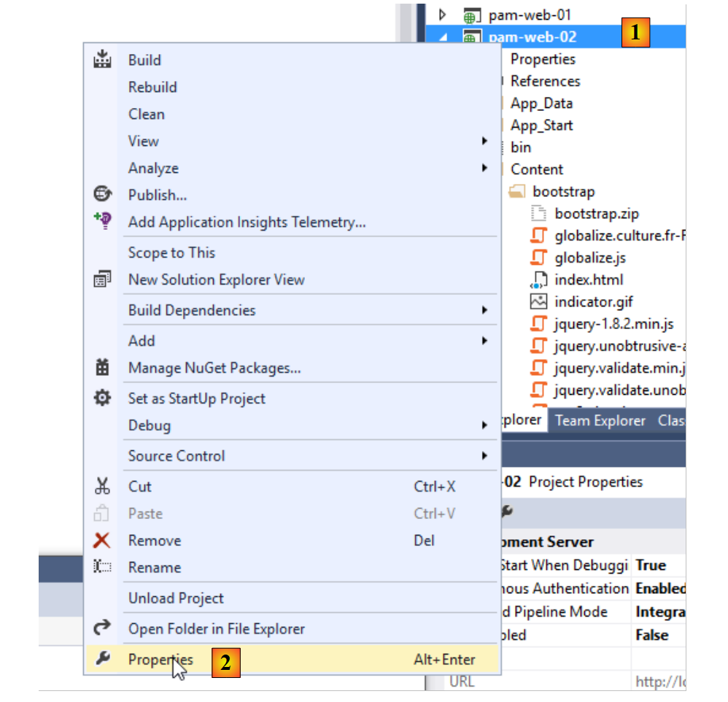
Task: Select Open Folder in File Explorer
Action: click(217, 629)
